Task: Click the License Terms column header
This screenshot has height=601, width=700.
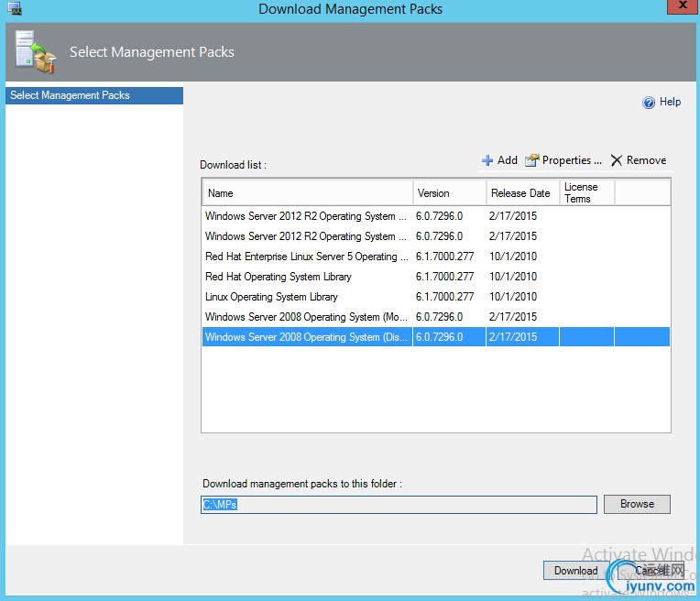Action: (x=586, y=192)
